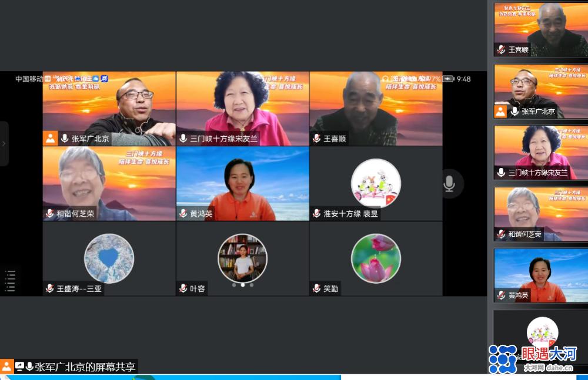The width and height of the screenshot is (588, 380).
Task: Click the name label "王喜顺" in the grid
Action: [335, 139]
